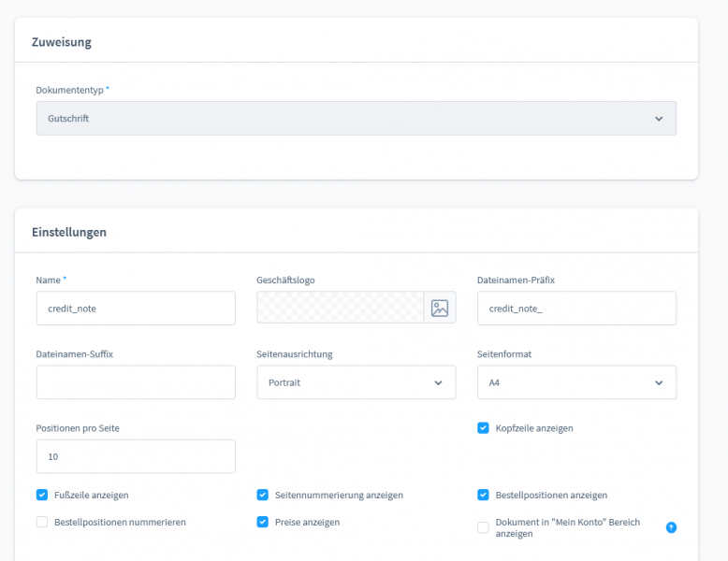The image size is (728, 561).
Task: Click the Zuweisung card heading
Action: [x=62, y=42]
